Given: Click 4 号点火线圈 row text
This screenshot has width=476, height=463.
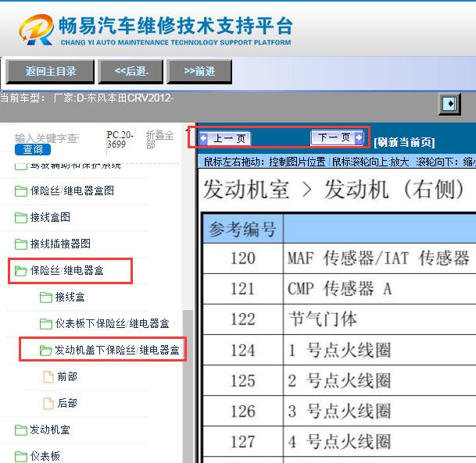Looking at the screenshot, I should tap(339, 441).
